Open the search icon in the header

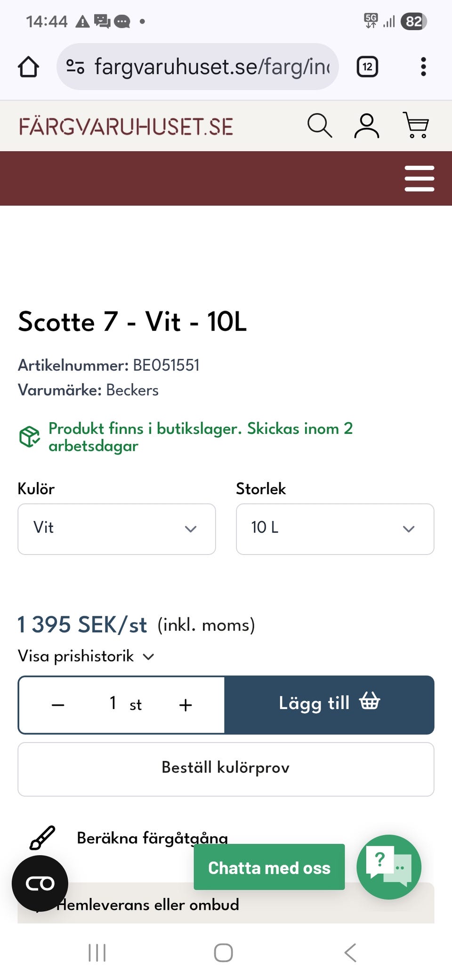tap(320, 125)
